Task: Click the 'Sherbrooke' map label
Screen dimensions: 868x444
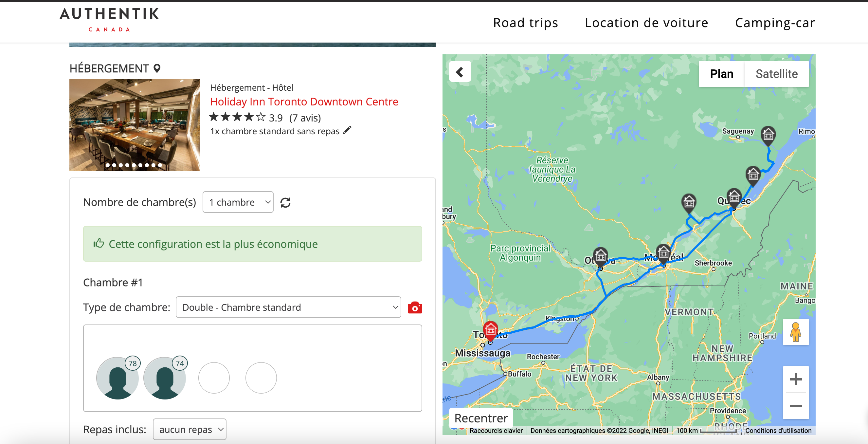Action: point(713,263)
